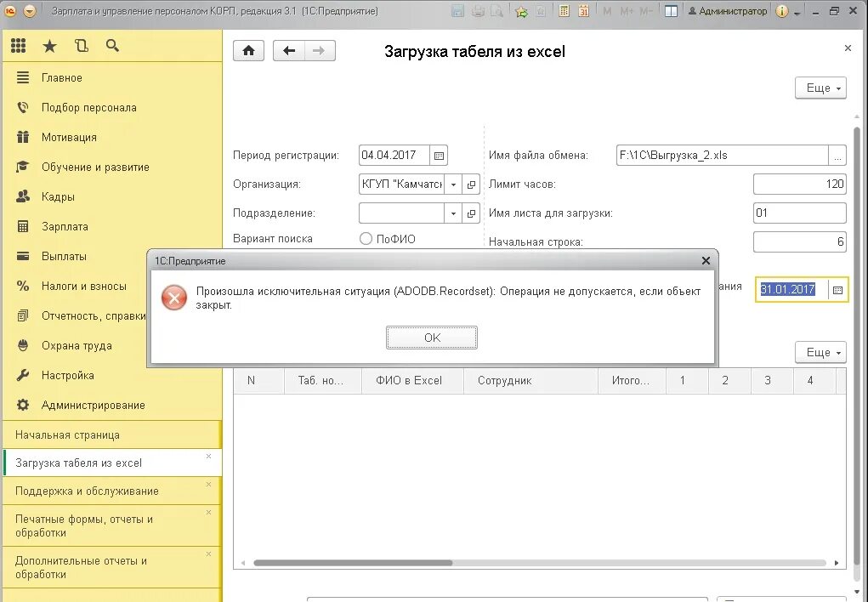The height and width of the screenshot is (602, 868).
Task: Open dropdown arrow next to info icon
Action: pos(797,12)
